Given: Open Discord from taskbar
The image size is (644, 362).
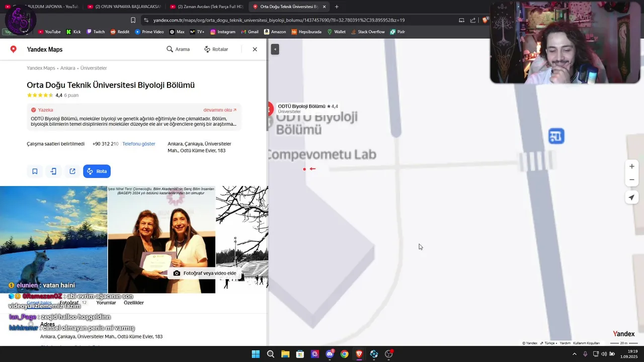Looking at the screenshot, I should 330,354.
